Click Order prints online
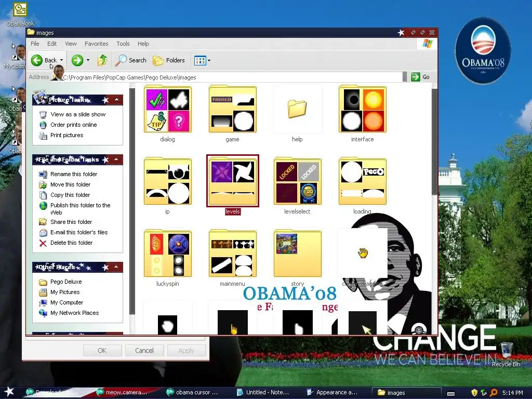Screen dimensions: 532x399 [74, 125]
